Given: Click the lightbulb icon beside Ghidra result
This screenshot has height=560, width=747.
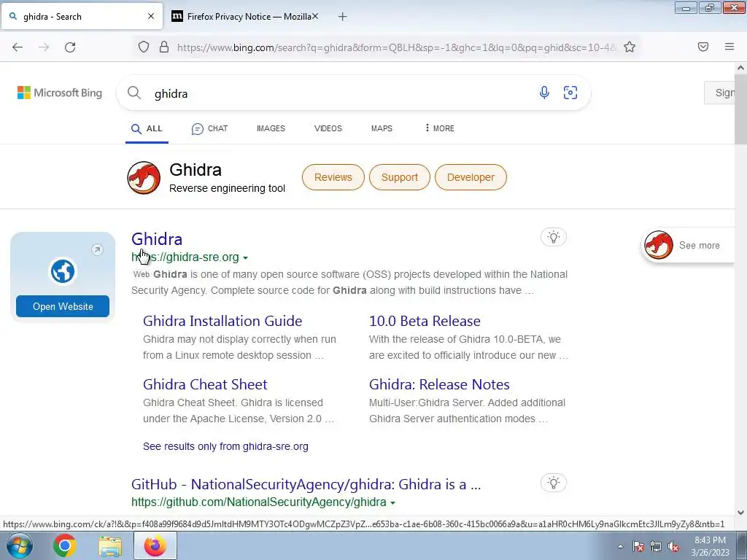Looking at the screenshot, I should coord(553,237).
